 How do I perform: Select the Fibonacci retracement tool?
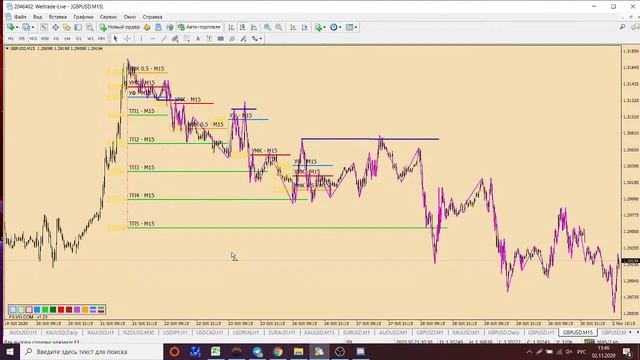click(187, 39)
